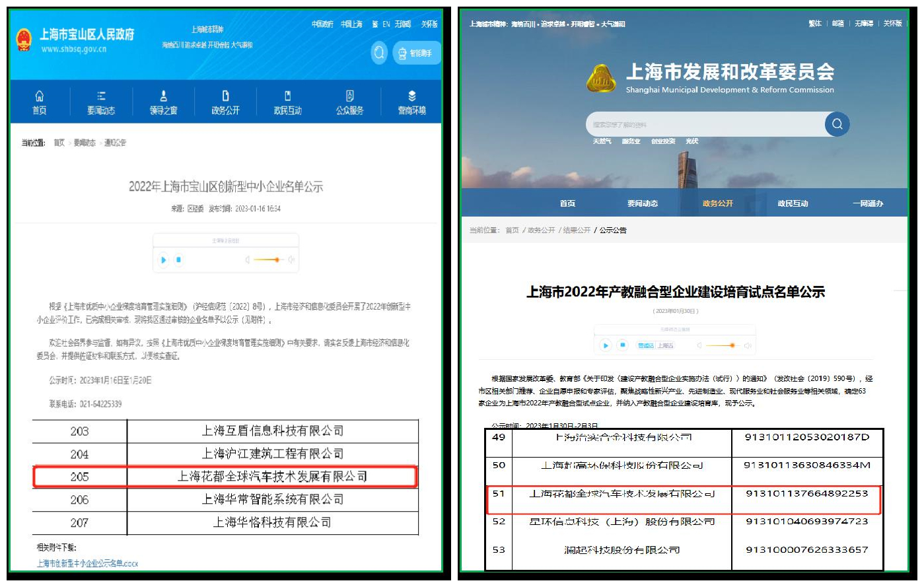Click the blue magnifier search button

coord(837,124)
